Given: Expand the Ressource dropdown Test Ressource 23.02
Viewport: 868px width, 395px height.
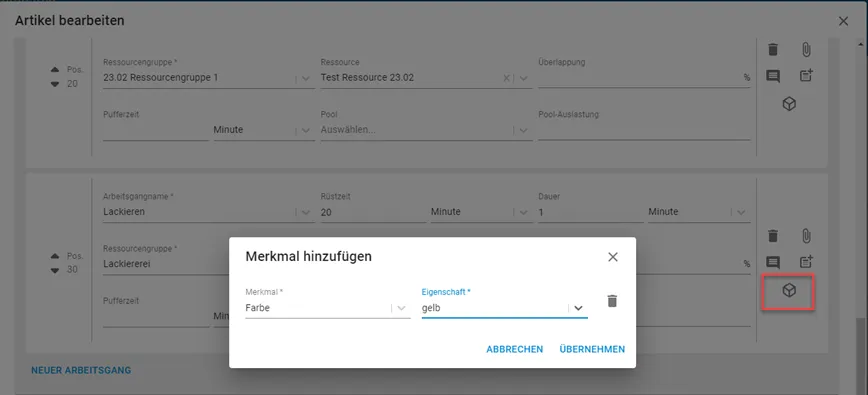Looking at the screenshot, I should (523, 78).
